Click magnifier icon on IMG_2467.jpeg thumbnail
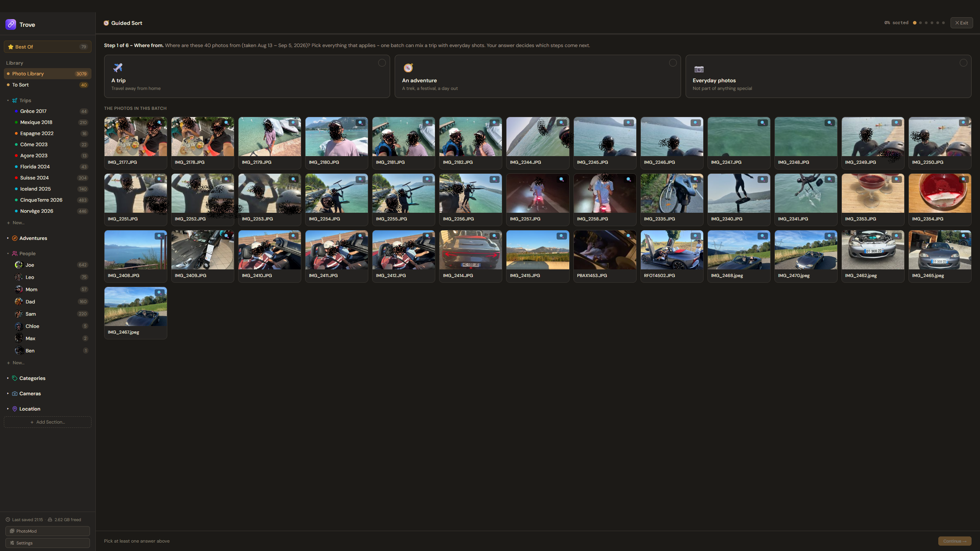 click(x=159, y=292)
